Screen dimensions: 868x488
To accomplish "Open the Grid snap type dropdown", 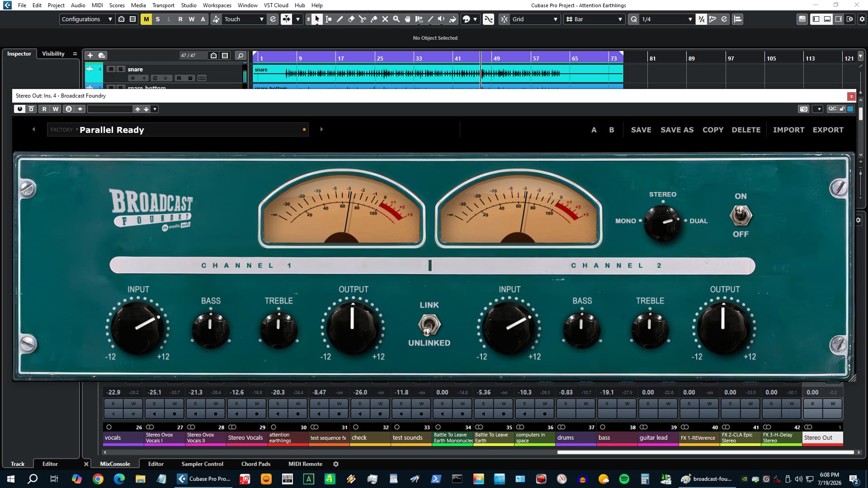I will [535, 19].
